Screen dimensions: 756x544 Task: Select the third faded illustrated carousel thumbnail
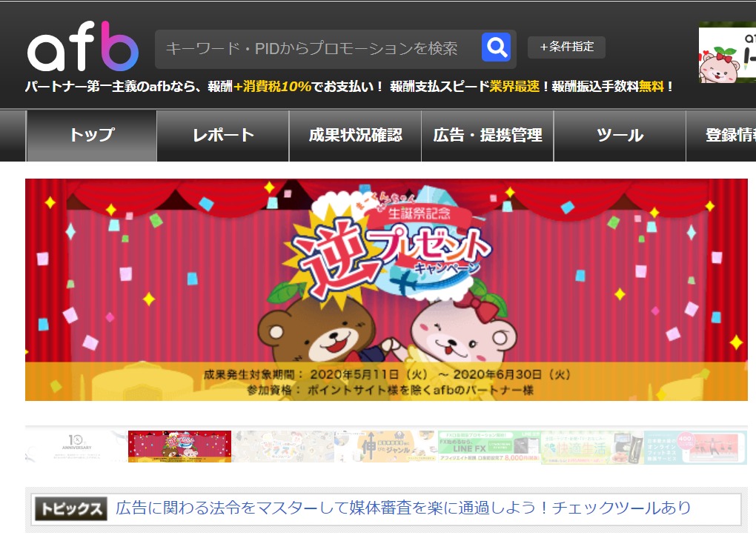283,447
